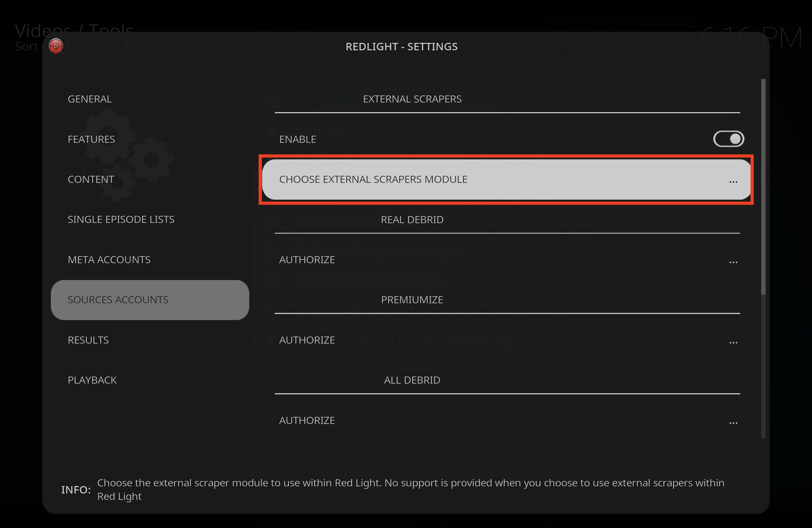
Task: Open SINGLE EPISODE LISTS category
Action: (x=150, y=219)
